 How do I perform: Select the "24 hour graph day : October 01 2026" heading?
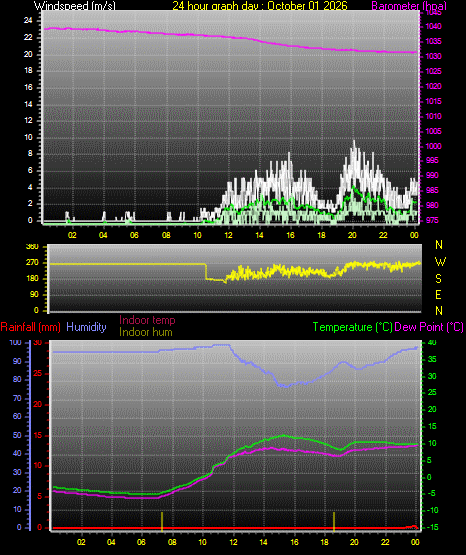[x=260, y=6]
